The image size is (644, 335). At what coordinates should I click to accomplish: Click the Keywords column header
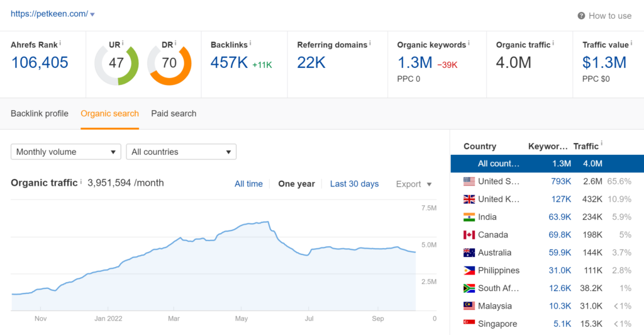(548, 146)
